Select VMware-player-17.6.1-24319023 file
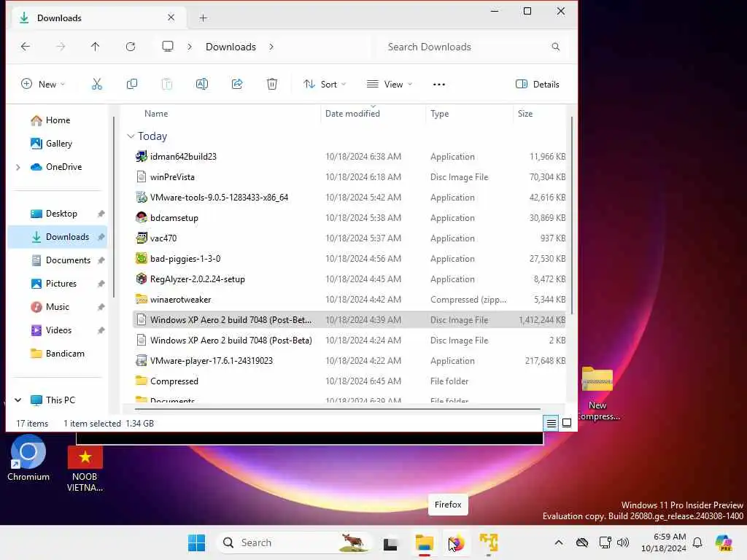Screen dimensions: 747x560 (349, 361)
